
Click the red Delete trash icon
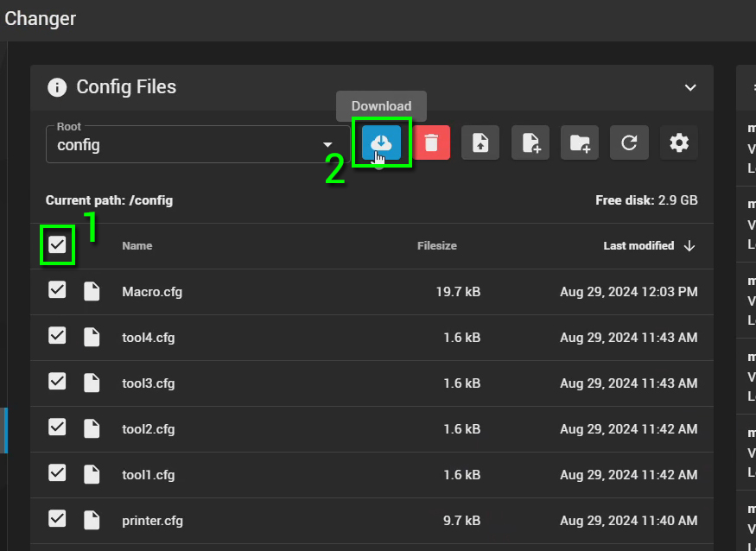pos(431,143)
